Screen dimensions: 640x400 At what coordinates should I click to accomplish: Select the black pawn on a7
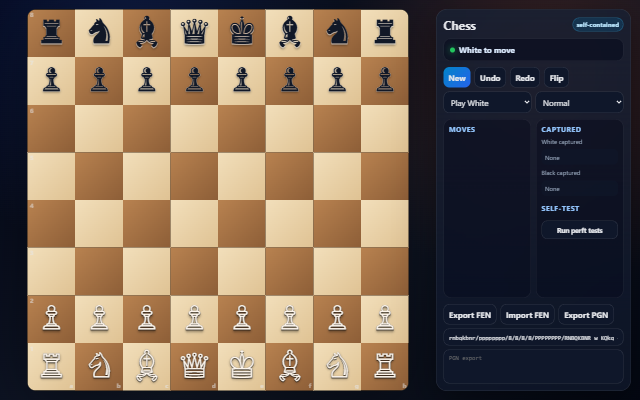coord(51,81)
